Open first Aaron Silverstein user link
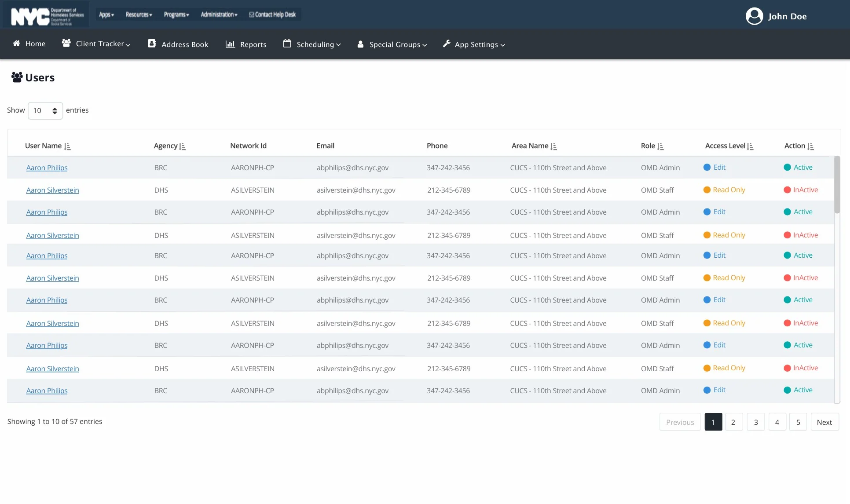850x504 pixels. [x=52, y=190]
